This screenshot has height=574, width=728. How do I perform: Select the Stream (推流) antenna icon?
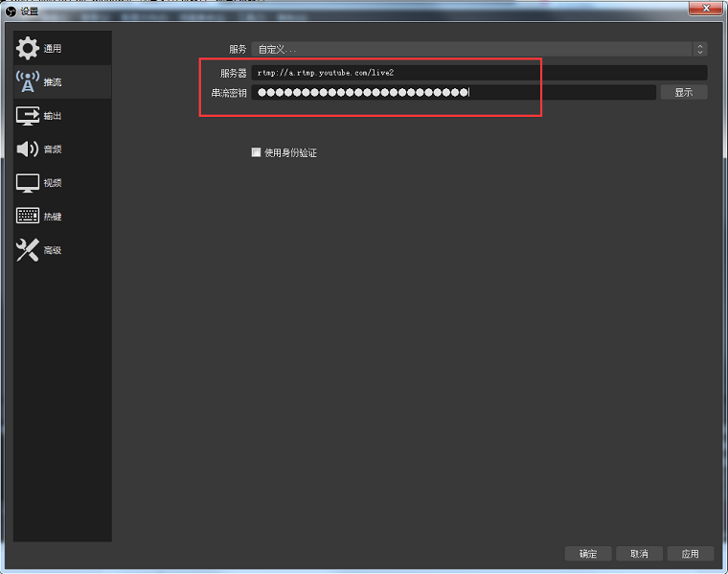pos(28,81)
